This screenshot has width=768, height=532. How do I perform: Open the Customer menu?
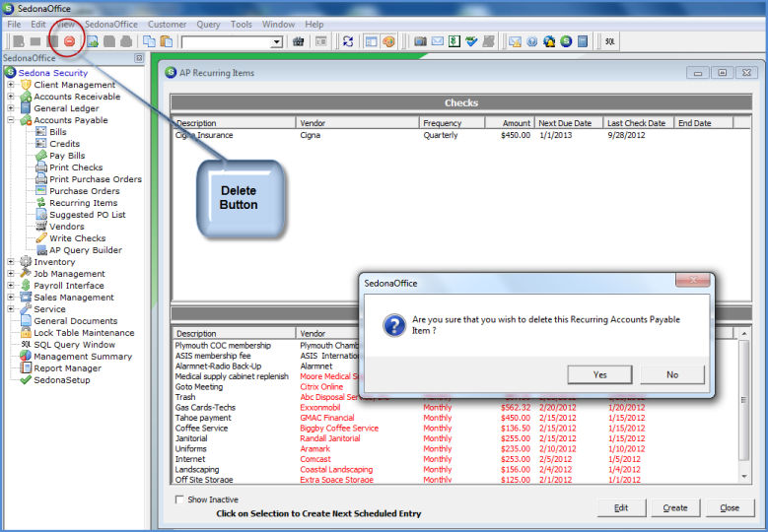pos(167,24)
